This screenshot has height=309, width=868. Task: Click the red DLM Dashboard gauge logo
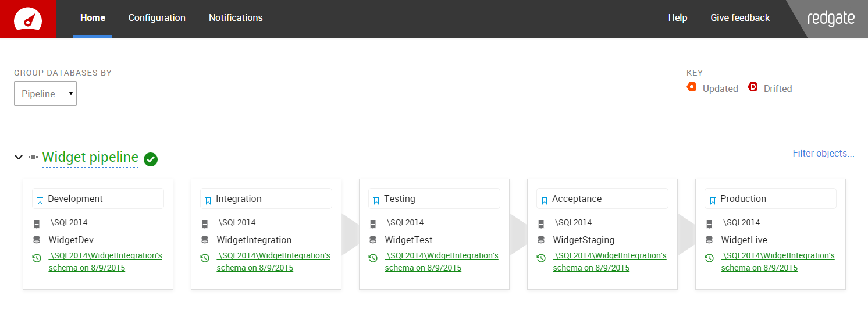(x=27, y=19)
